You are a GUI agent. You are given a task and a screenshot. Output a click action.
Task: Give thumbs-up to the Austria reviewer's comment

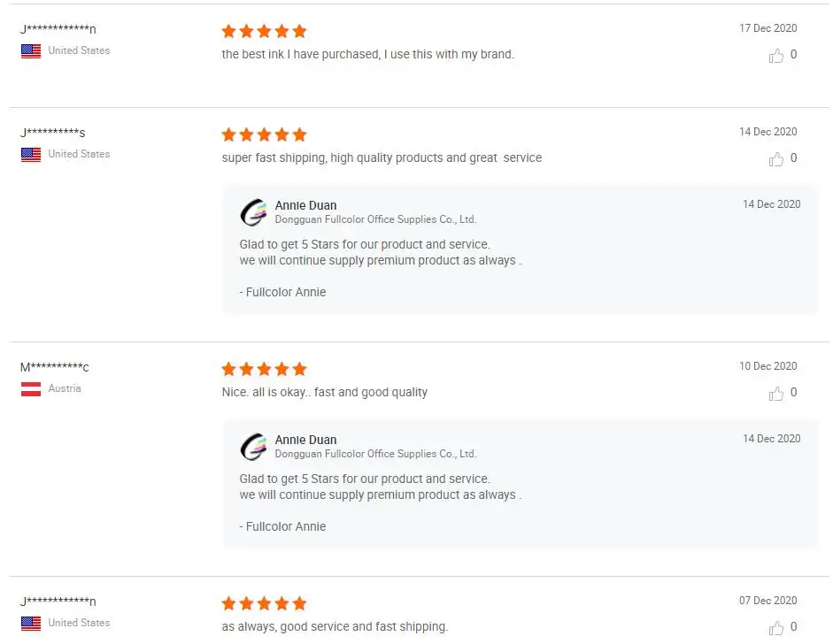(x=776, y=394)
